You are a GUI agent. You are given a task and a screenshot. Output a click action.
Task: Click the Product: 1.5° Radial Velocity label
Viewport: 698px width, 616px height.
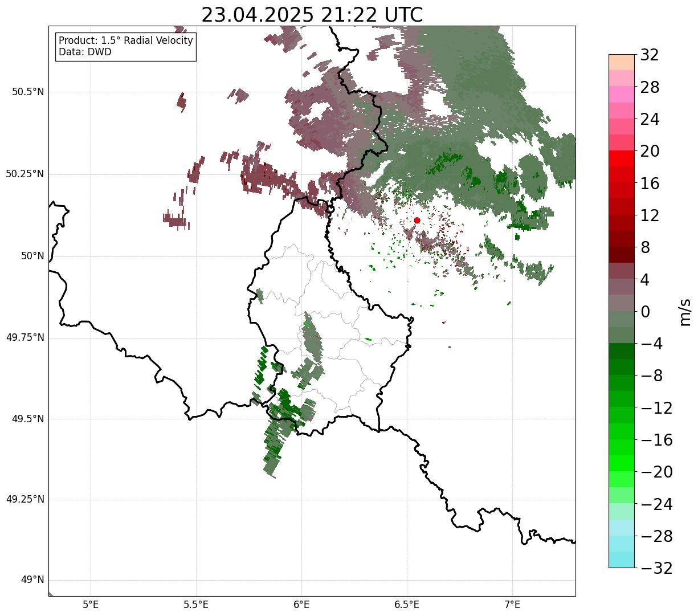[126, 41]
